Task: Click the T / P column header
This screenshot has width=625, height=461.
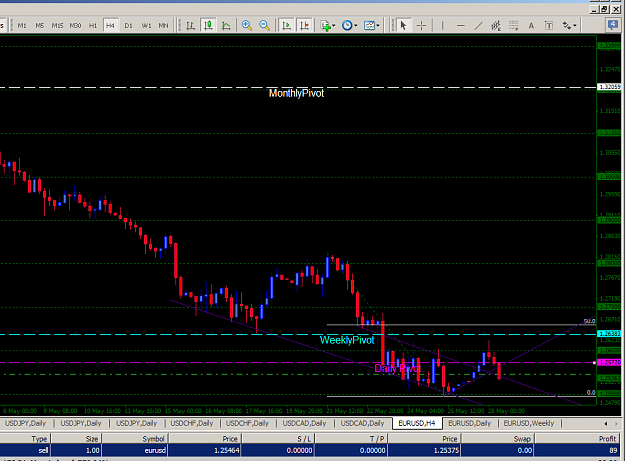Action: tap(351, 439)
